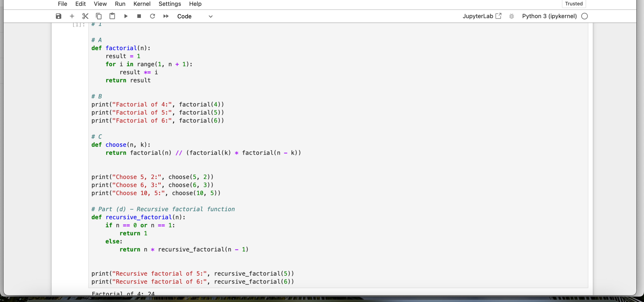Restart the kernel
Screen dimensions: 644x302
pos(153,16)
